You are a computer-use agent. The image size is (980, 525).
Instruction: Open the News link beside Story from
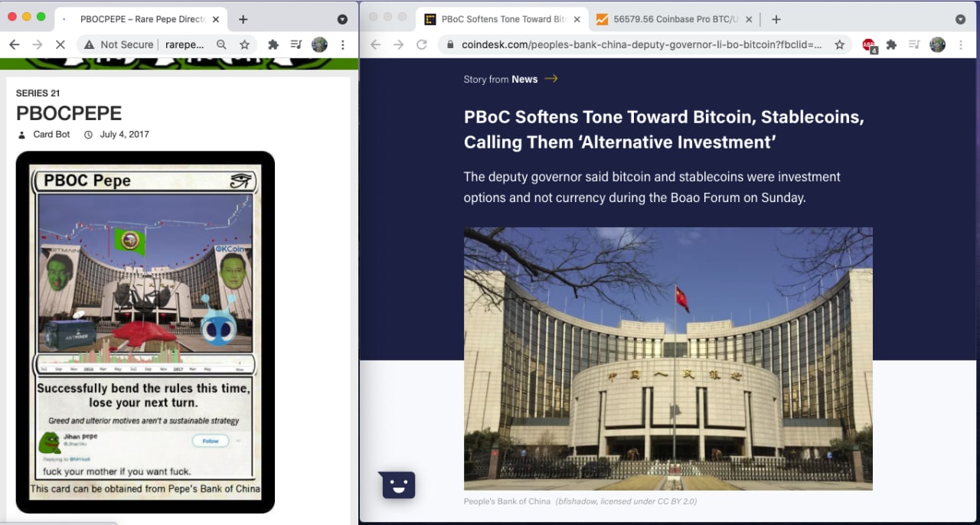524,79
